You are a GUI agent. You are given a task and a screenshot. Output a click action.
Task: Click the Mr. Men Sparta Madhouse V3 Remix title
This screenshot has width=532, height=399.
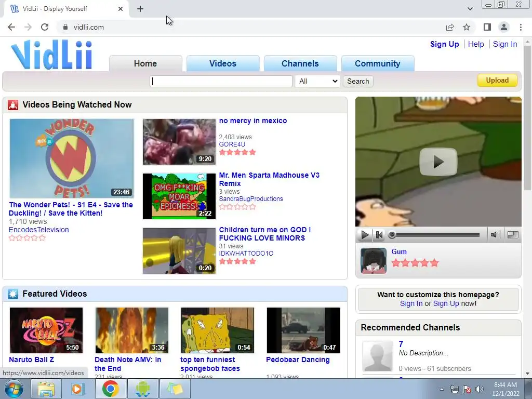click(x=269, y=179)
